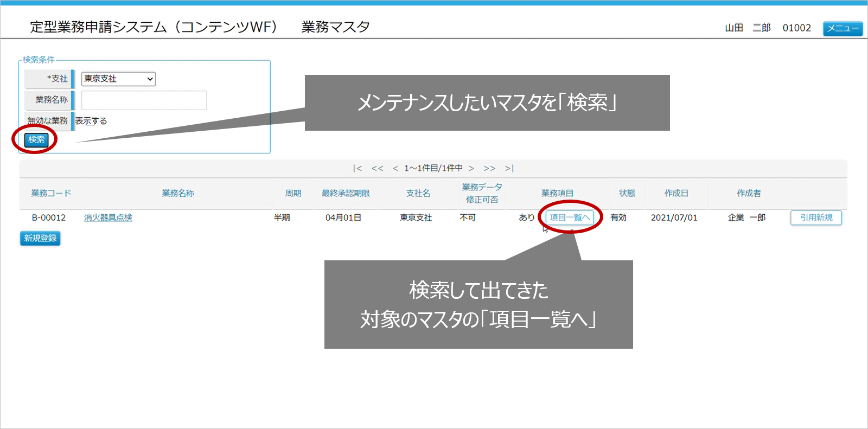Click the 検索 search button
This screenshot has height=429, width=868.
click(x=36, y=140)
